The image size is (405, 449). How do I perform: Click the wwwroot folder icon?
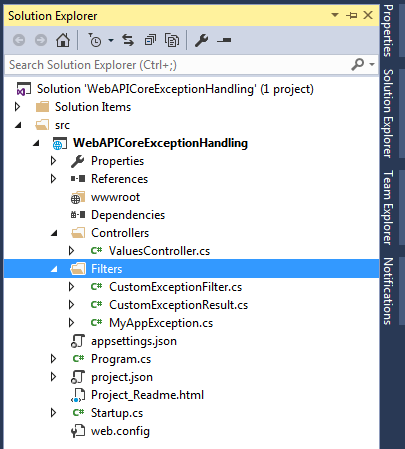[77, 197]
